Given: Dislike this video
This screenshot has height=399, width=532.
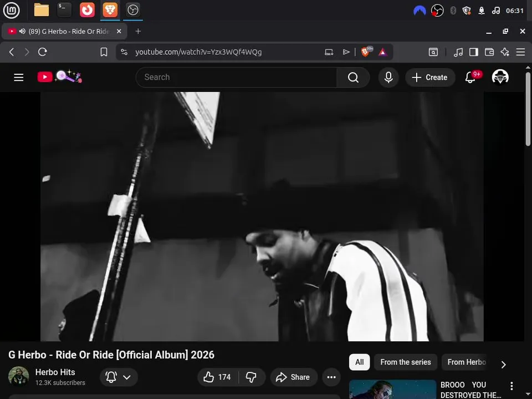Looking at the screenshot, I should pos(251,377).
